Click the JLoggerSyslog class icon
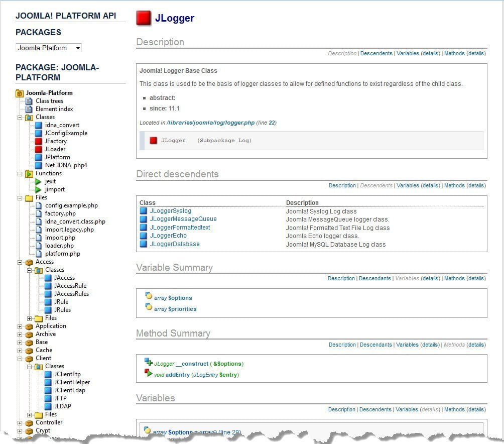The height and width of the screenshot is (444, 504). coord(144,211)
